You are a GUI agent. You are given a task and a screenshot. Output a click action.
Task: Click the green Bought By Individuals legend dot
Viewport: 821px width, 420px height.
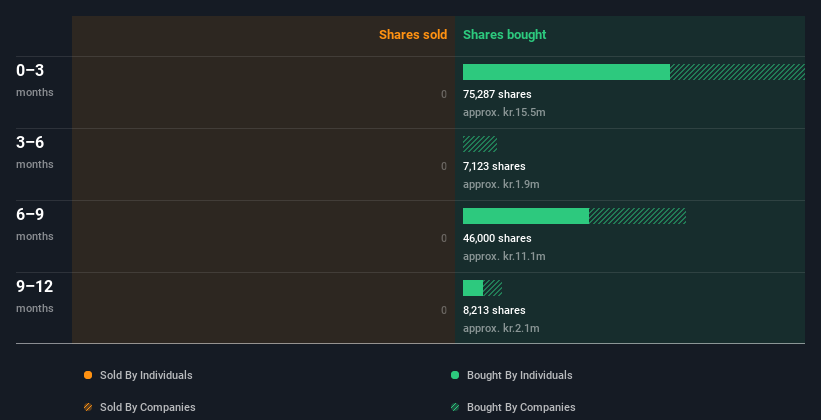click(x=455, y=375)
